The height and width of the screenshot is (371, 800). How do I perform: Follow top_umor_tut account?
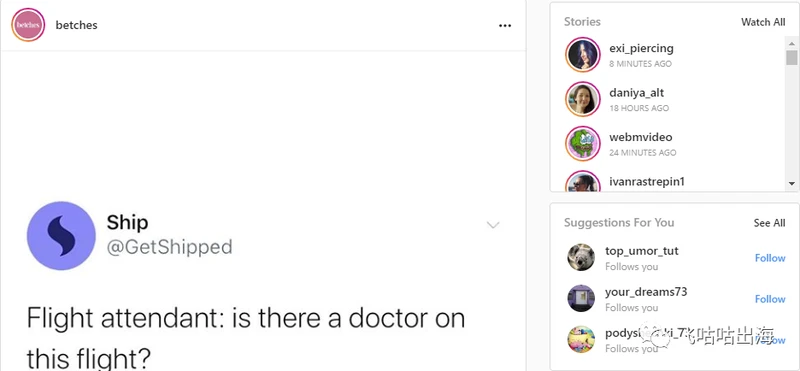pos(770,258)
